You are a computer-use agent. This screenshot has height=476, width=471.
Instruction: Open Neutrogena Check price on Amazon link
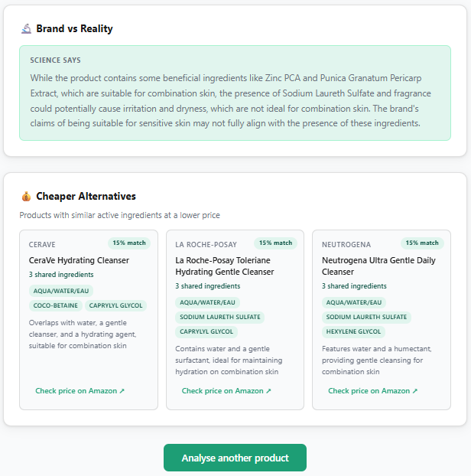pyautogui.click(x=373, y=391)
